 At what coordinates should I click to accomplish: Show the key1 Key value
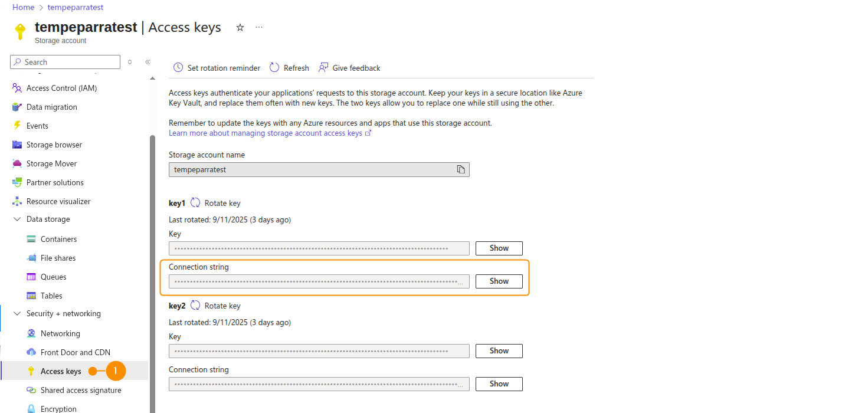[499, 248]
